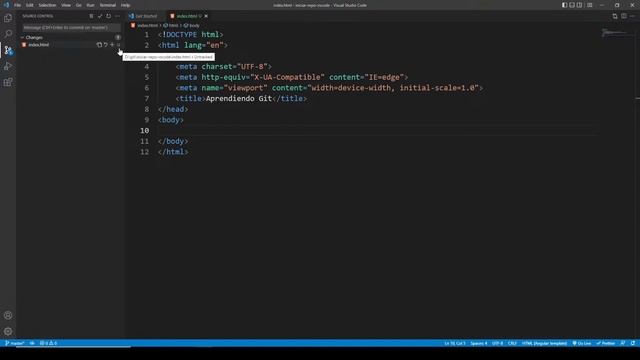Select HTML language mode in status bar
Image resolution: width=640 pixels, height=360 pixels.
click(544, 343)
